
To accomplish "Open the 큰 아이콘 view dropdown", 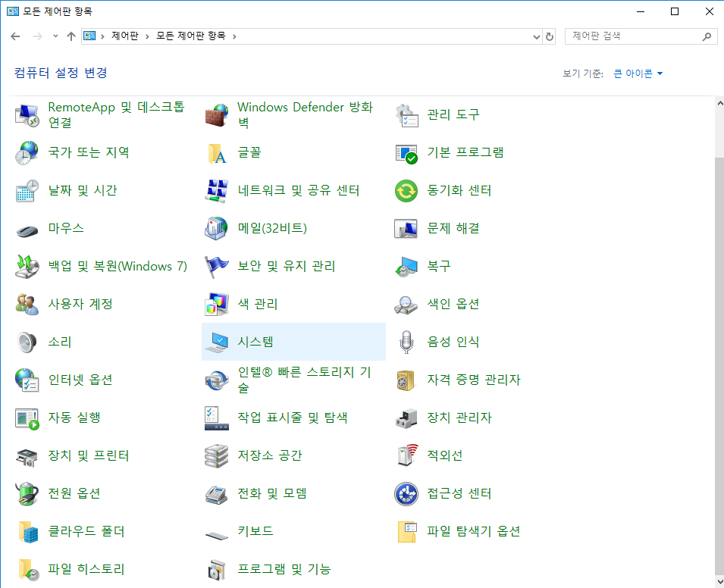I will pyautogui.click(x=638, y=73).
